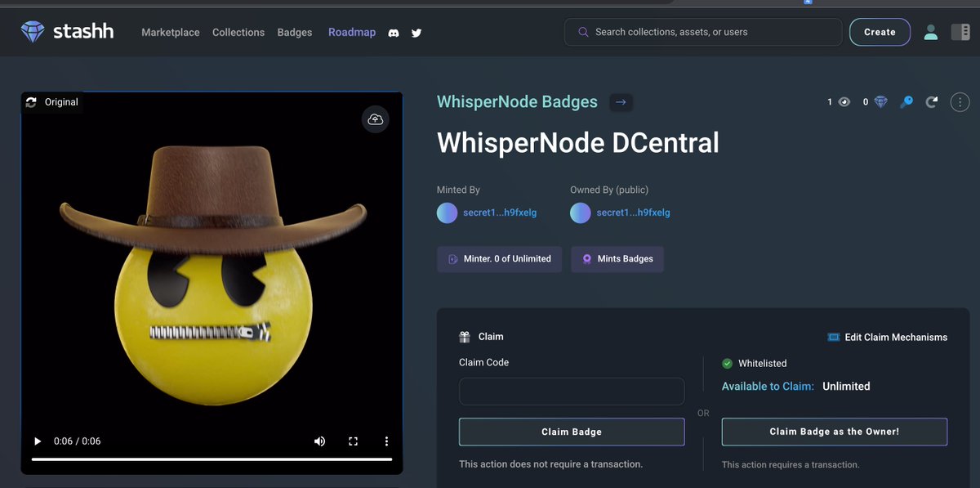The image size is (980, 488).
Task: Open the WhisperNode Badges collection link
Action: [517, 102]
